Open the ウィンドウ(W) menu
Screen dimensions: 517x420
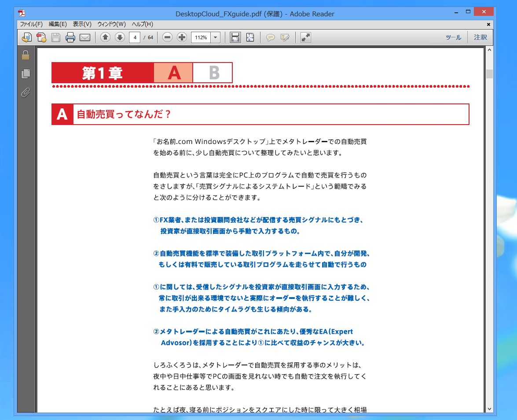pos(111,24)
